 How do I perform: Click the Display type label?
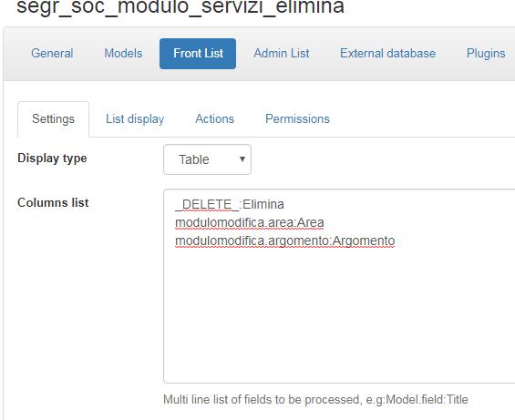click(52, 159)
